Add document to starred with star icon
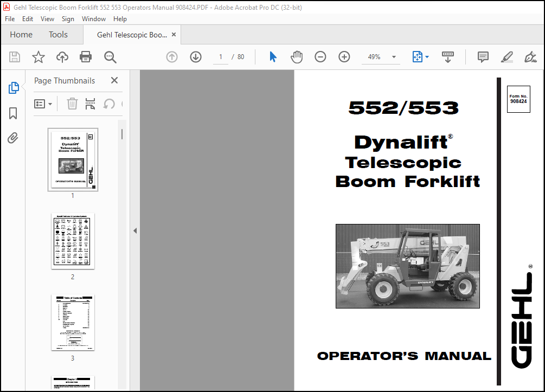 pos(39,57)
